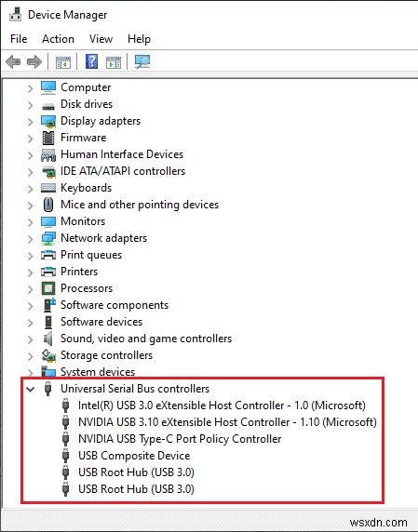
Task: Open the File menu
Action: click(x=19, y=39)
